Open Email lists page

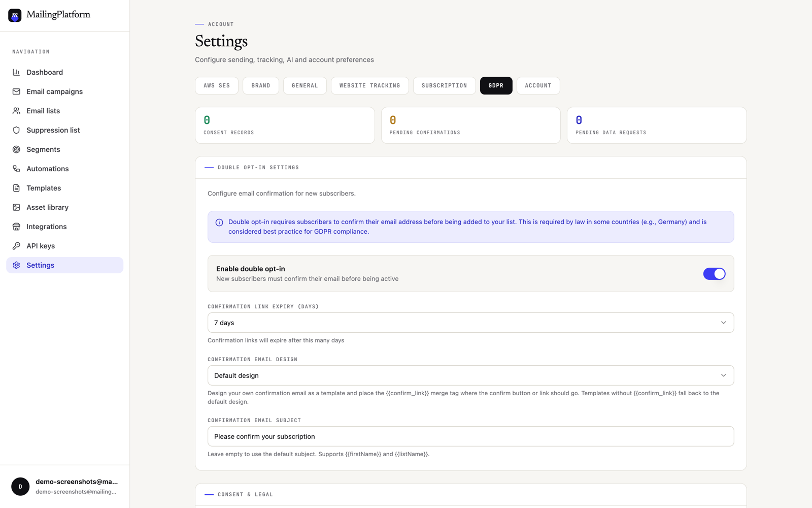tap(64, 111)
